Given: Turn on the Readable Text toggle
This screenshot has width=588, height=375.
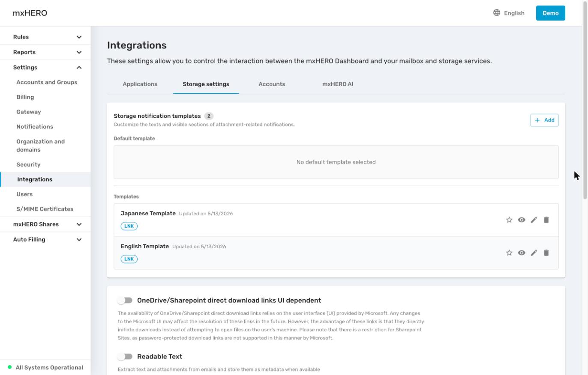Looking at the screenshot, I should tap(125, 356).
